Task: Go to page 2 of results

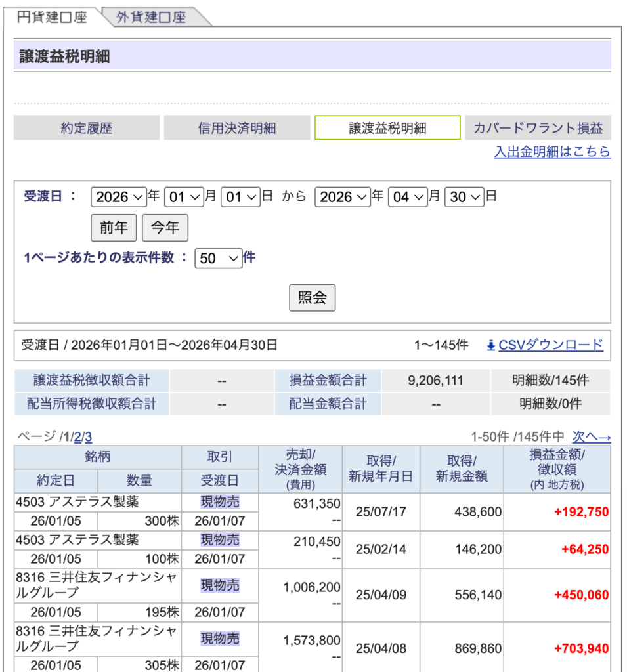Action: click(x=77, y=437)
